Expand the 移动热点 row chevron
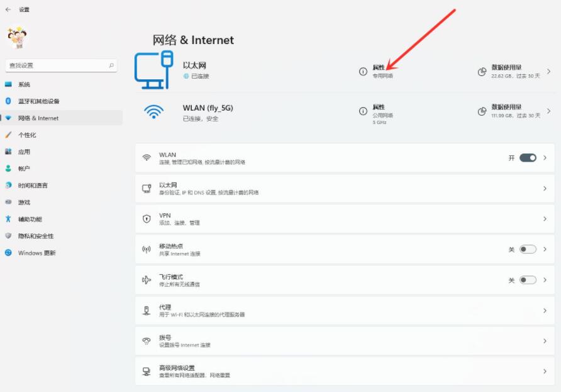Image resolution: width=561 pixels, height=392 pixels. point(545,249)
